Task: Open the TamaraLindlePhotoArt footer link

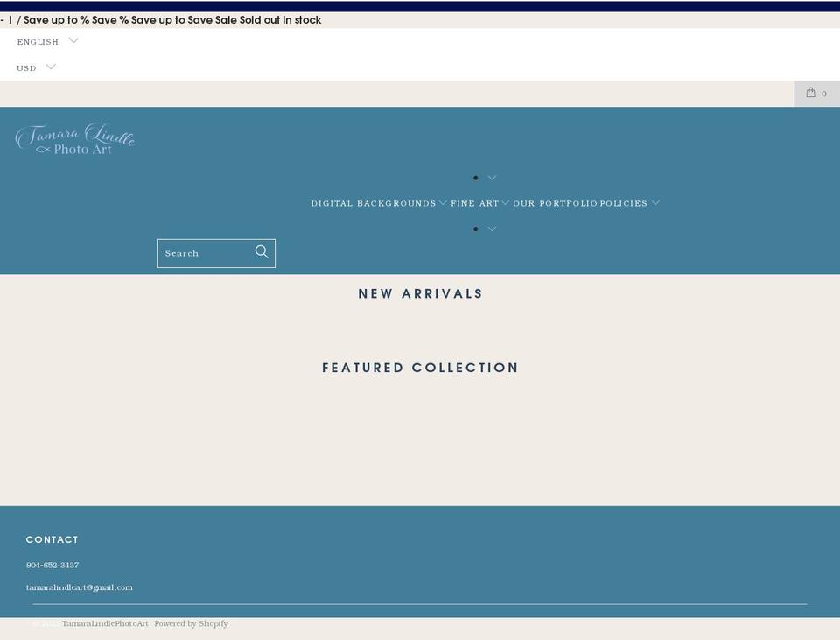Action: (105, 623)
